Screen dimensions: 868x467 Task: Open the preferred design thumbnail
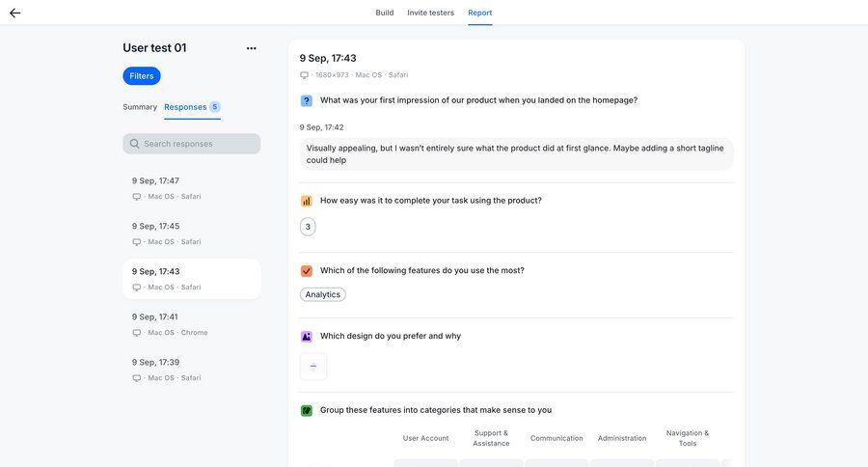(313, 367)
